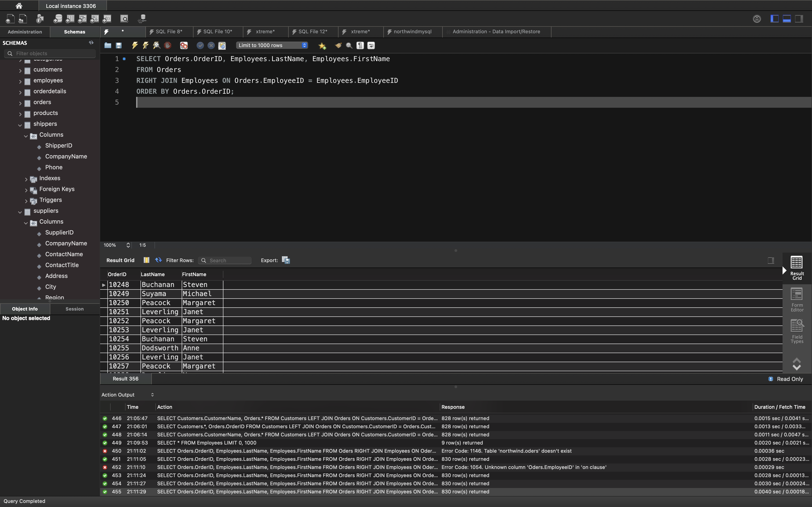Open the Form Editor view
Image resolution: width=812 pixels, height=507 pixels.
pos(797,300)
